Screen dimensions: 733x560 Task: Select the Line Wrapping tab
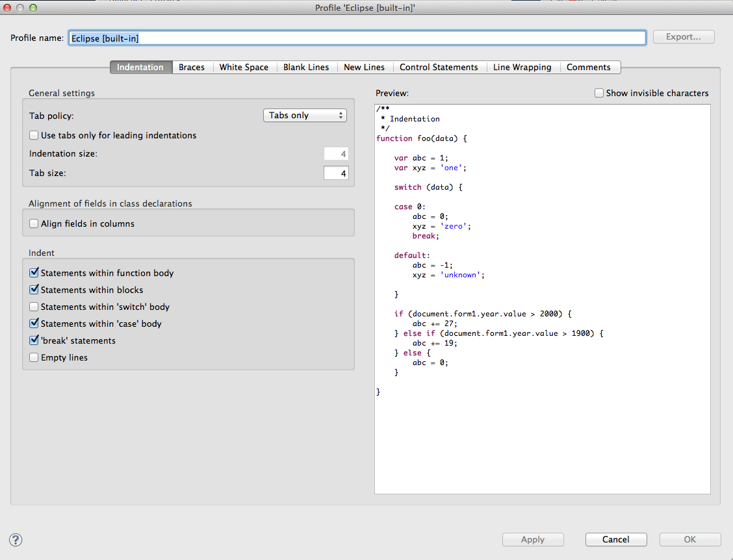(x=522, y=68)
